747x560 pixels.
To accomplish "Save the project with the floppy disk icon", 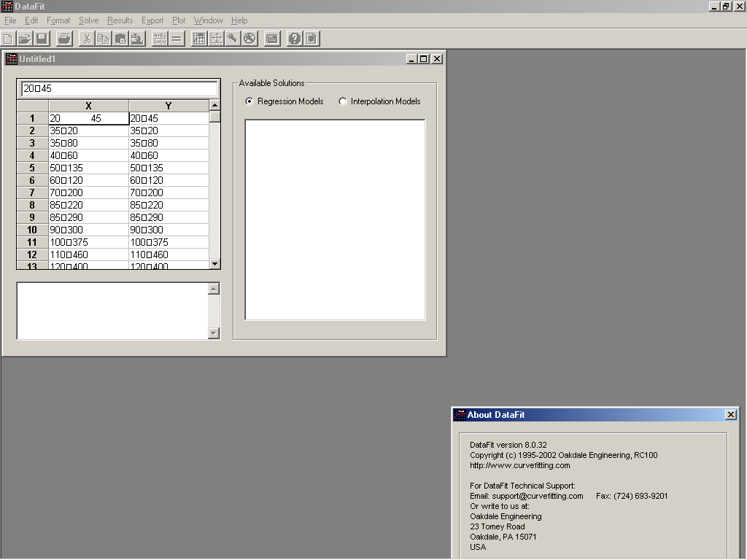I will pyautogui.click(x=42, y=39).
